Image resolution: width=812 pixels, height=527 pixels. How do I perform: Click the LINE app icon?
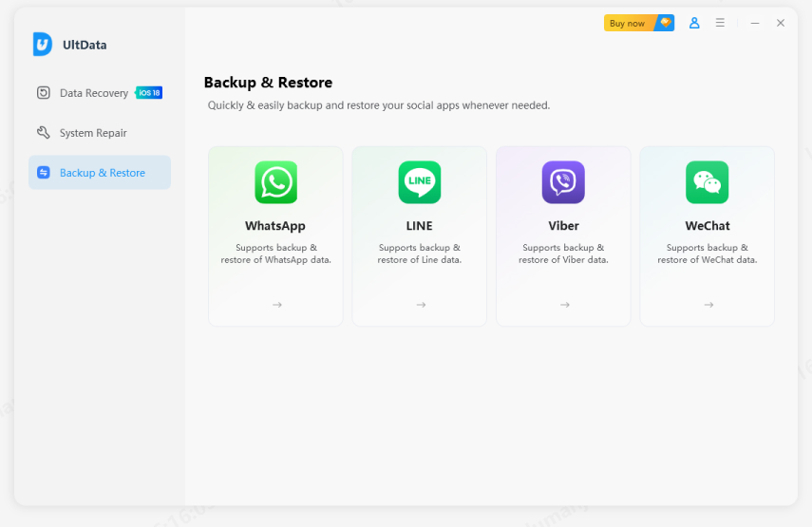coord(420,182)
